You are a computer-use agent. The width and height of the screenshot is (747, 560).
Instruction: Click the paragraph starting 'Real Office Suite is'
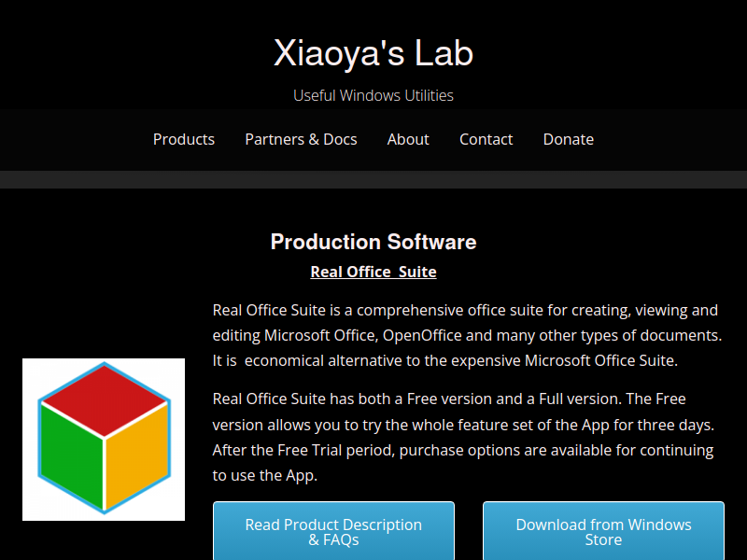(x=468, y=335)
